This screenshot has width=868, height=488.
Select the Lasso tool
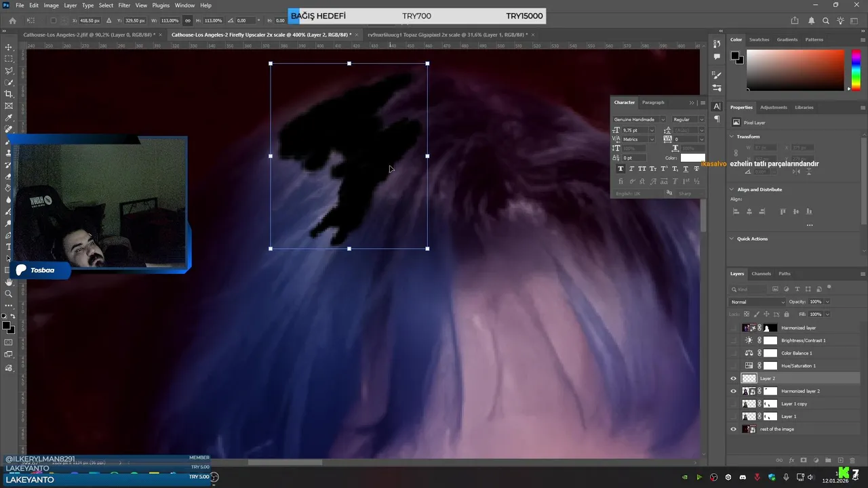pyautogui.click(x=9, y=70)
